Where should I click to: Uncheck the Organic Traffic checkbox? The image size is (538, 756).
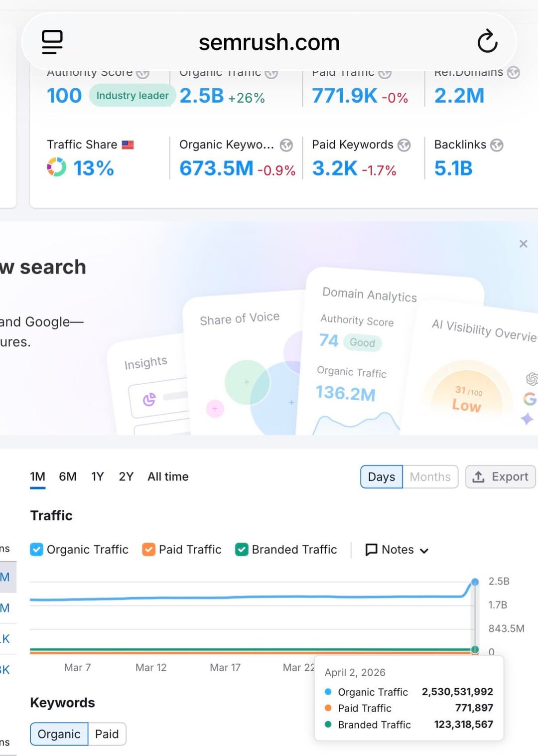[x=37, y=549]
